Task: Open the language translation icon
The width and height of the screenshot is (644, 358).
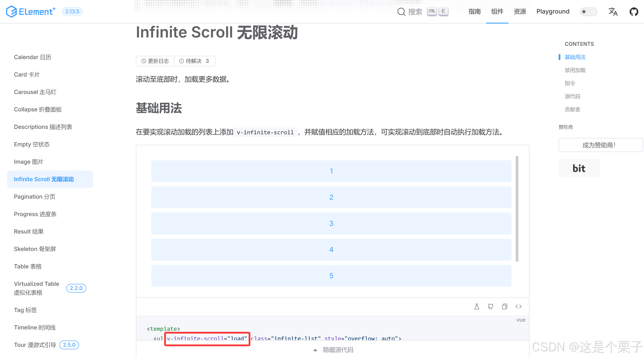Action: point(613,12)
